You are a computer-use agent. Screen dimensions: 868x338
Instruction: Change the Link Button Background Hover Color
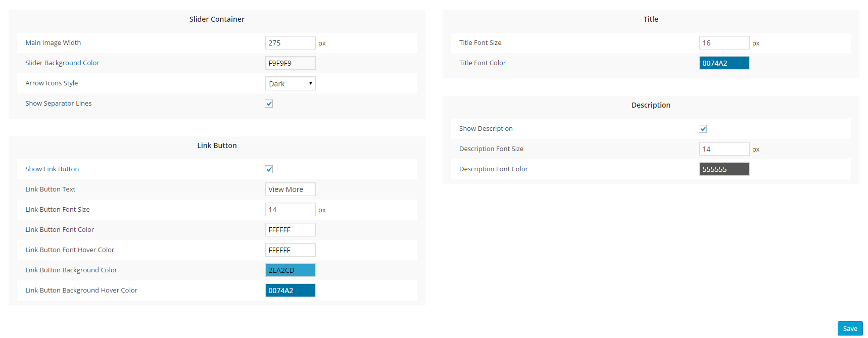click(x=291, y=291)
